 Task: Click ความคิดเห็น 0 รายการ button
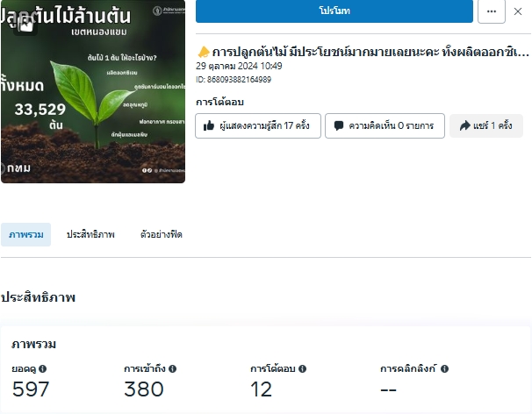pyautogui.click(x=385, y=126)
